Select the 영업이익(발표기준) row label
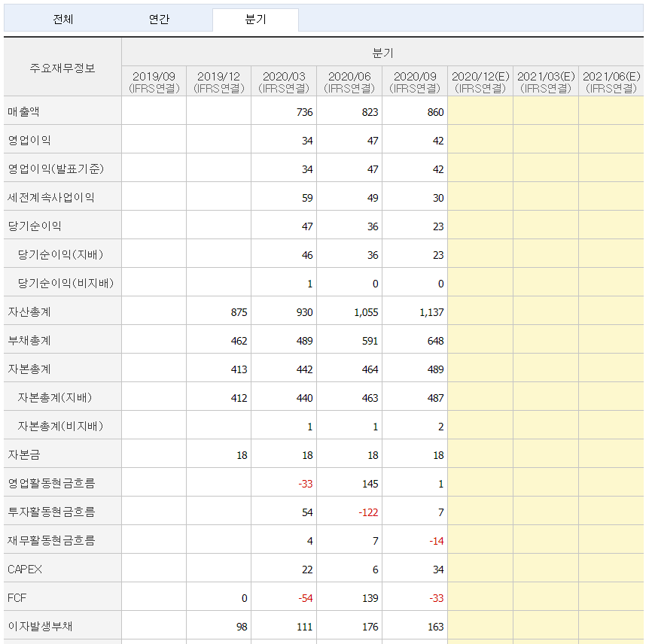Viewport: 652px width, 644px height. point(56,169)
